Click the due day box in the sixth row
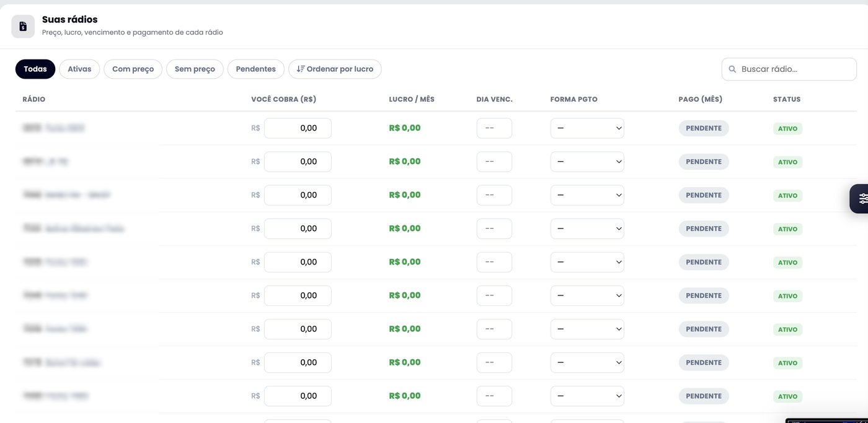This screenshot has width=868, height=423. click(494, 295)
